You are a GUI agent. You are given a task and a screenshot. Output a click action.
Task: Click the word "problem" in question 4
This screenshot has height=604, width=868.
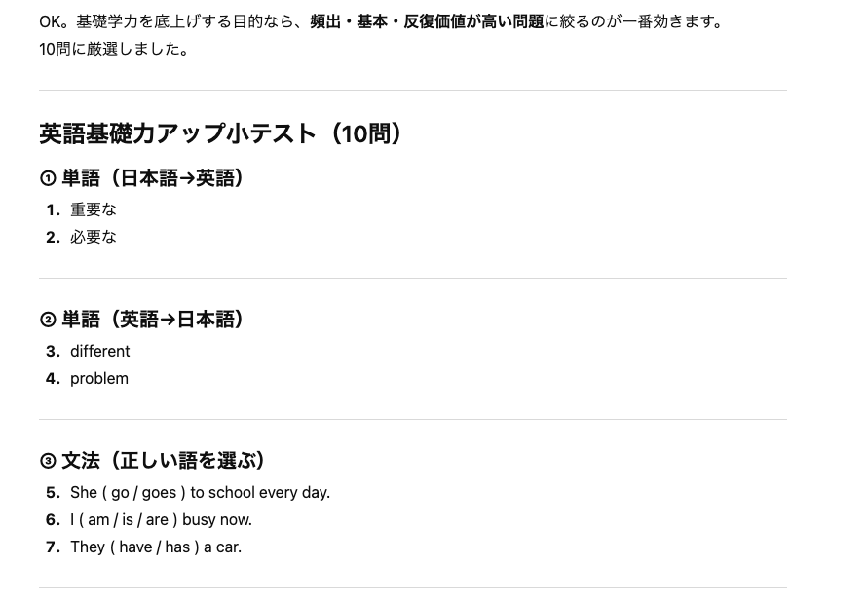(x=98, y=378)
